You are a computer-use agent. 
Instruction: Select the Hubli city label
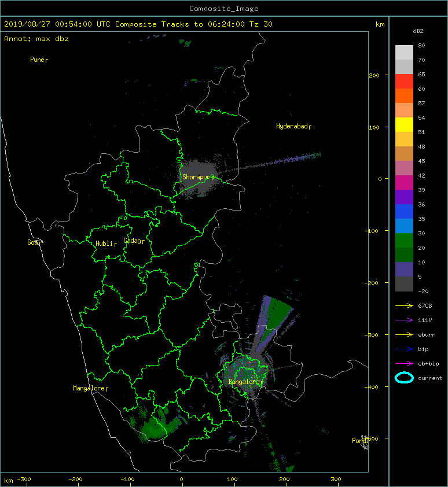106,244
